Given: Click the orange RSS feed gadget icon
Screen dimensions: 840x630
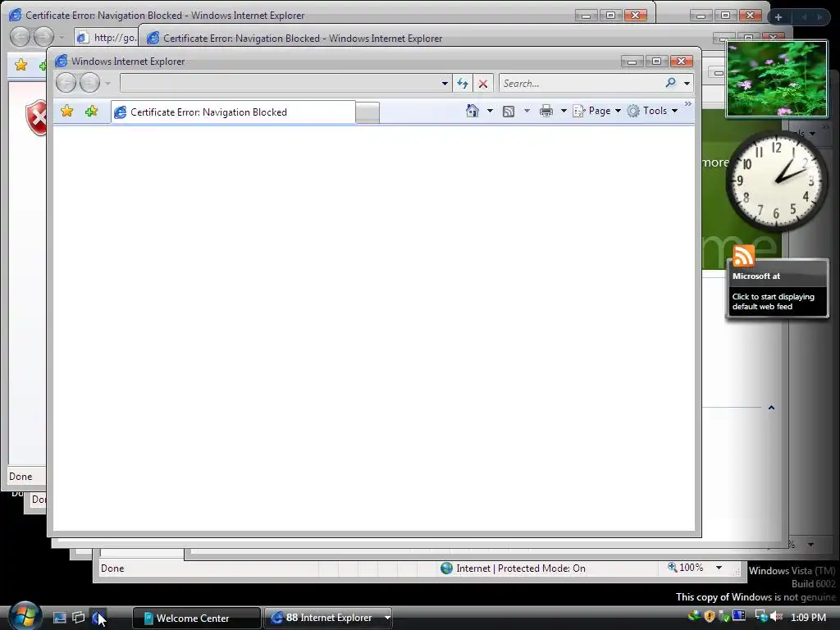Looking at the screenshot, I should (743, 256).
